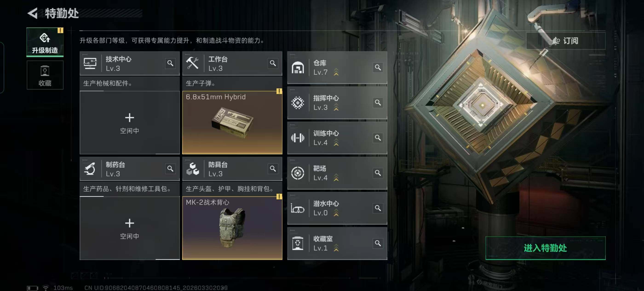Switch to the 收藏 tab
The height and width of the screenshot is (291, 644).
[45, 75]
